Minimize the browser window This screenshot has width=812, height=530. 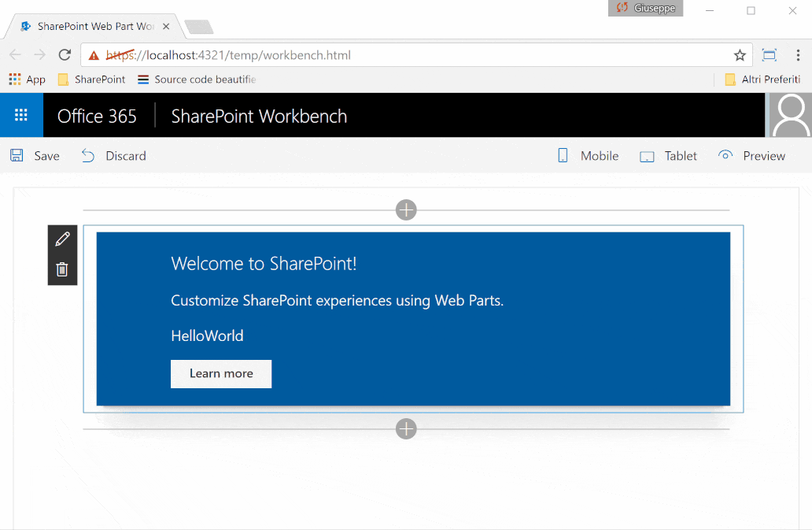[710, 10]
